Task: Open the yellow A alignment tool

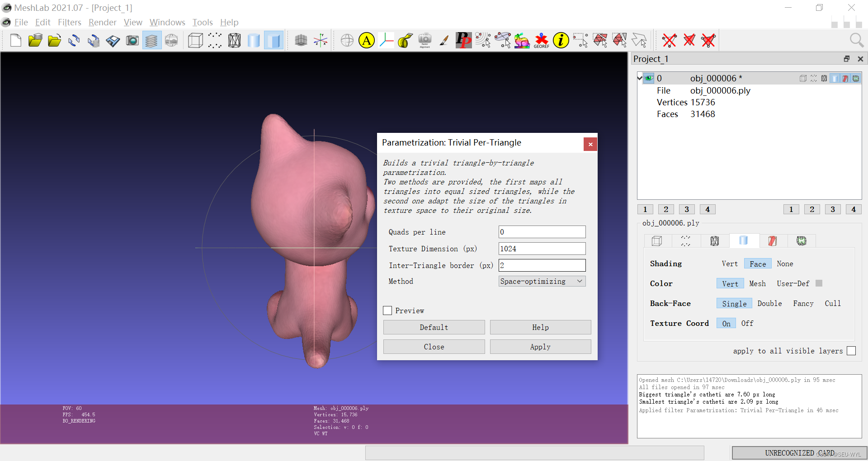Action: coord(367,41)
